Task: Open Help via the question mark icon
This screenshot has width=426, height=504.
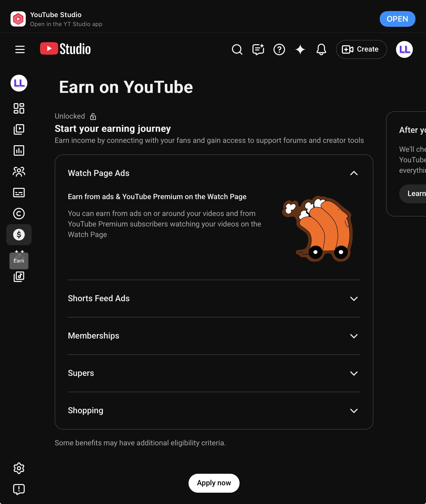Action: (x=279, y=49)
